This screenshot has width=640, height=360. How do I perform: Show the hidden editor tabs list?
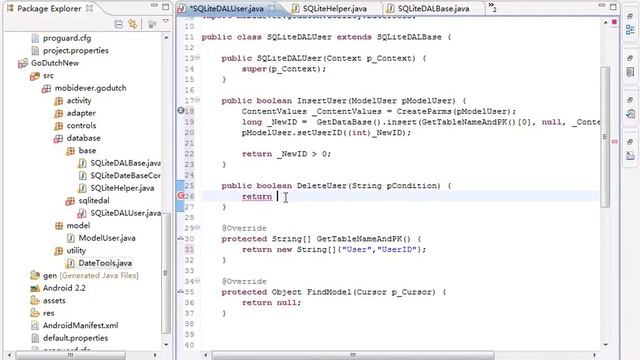(492, 7)
